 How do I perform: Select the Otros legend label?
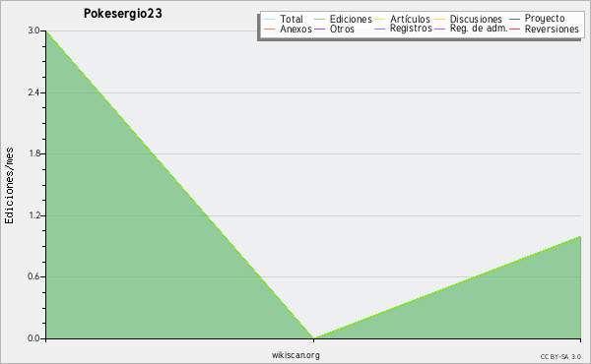coord(342,29)
